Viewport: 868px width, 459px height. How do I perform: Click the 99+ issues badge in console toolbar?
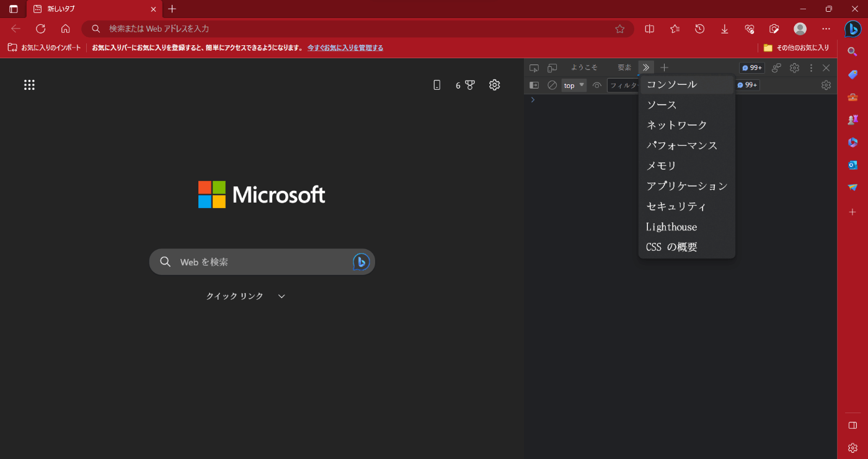[x=747, y=85]
